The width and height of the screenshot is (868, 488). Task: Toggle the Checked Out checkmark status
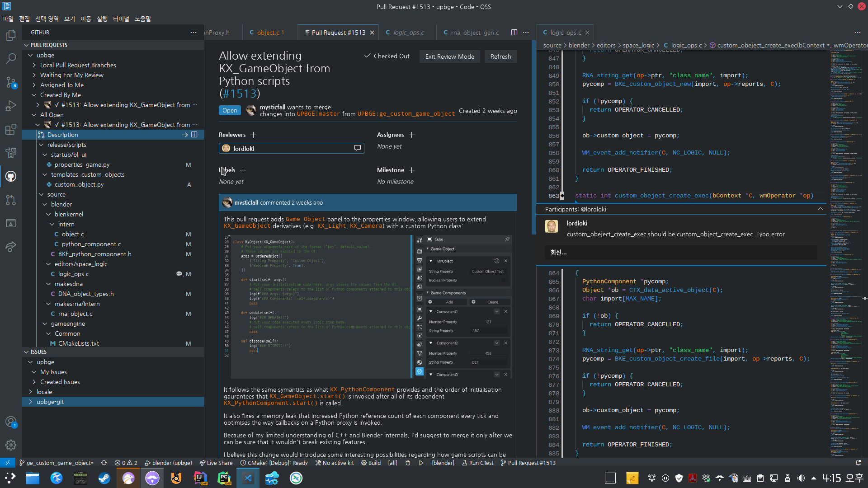click(387, 56)
